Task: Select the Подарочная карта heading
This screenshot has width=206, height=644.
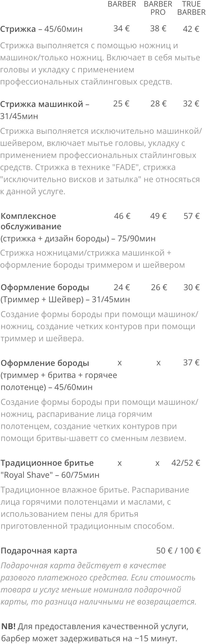Action: [39, 551]
